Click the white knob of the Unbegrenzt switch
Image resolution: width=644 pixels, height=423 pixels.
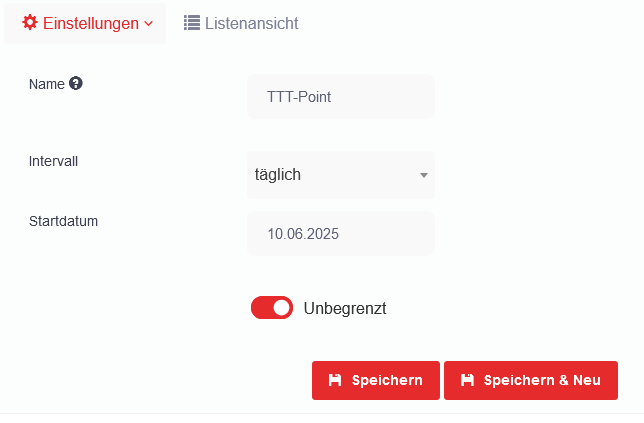tap(281, 308)
